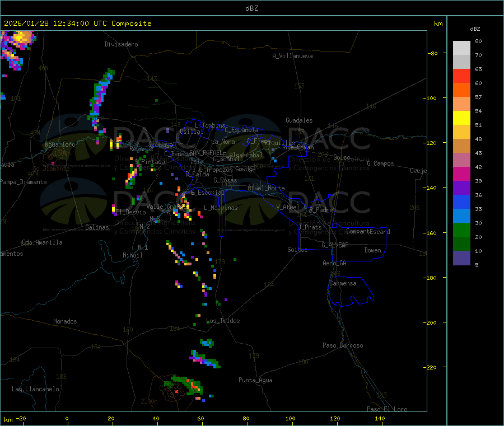This screenshot has height=426, width=504.
Task: Click the 60 dBZ orange color swatch
Action: point(461,90)
